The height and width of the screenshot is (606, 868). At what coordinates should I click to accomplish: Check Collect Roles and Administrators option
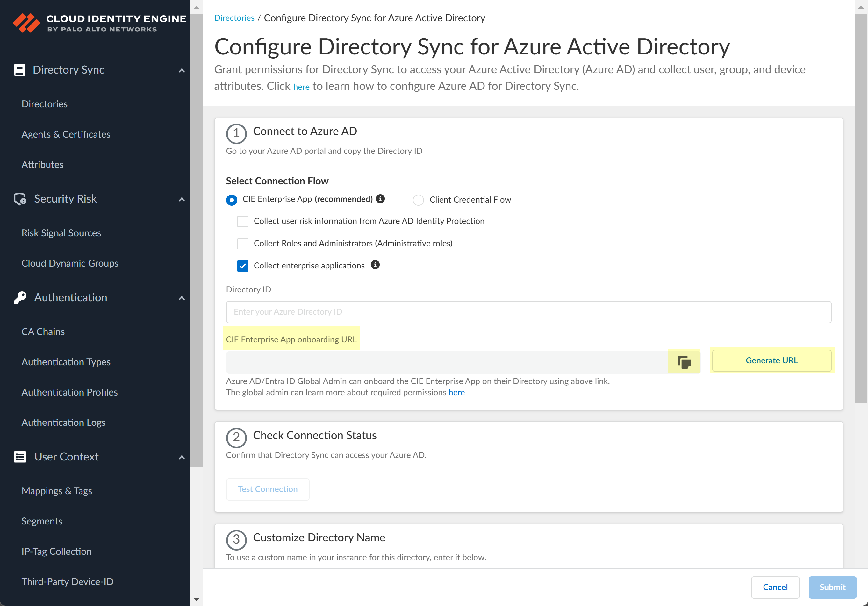243,244
